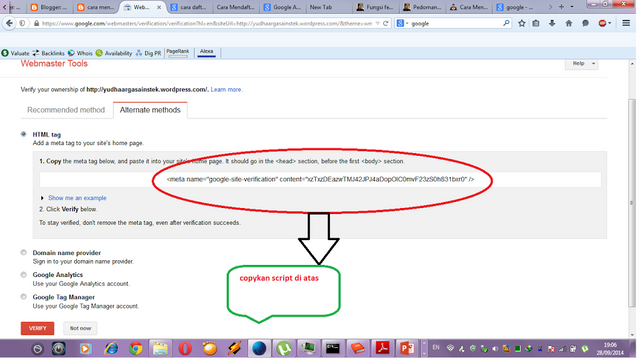Select the HTML tag radio button

coord(24,134)
